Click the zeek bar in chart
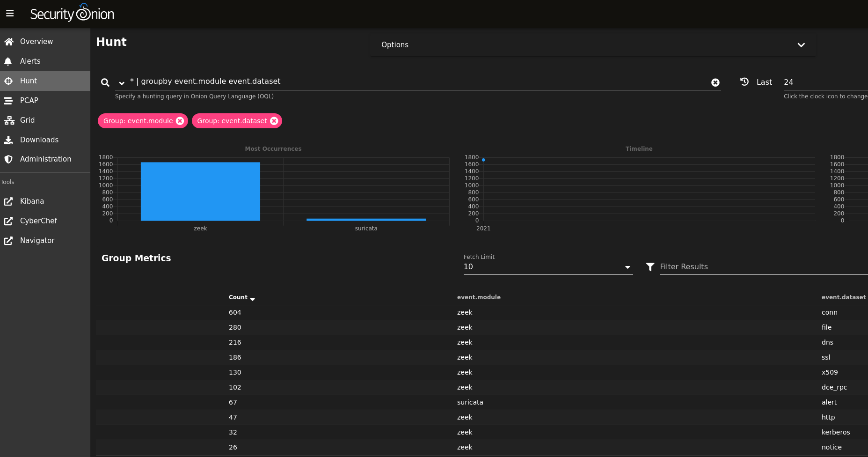The width and height of the screenshot is (868, 457). (200, 192)
